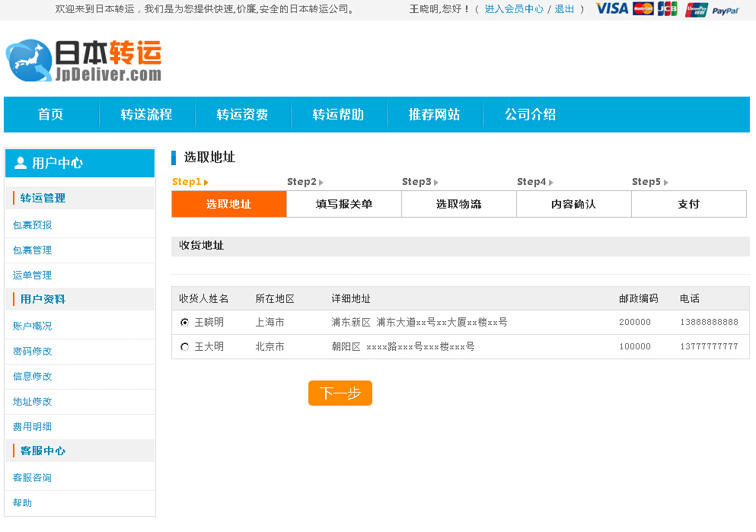Viewport: 756px width, 532px height.
Task: Click the JCB card icon
Action: 667,10
